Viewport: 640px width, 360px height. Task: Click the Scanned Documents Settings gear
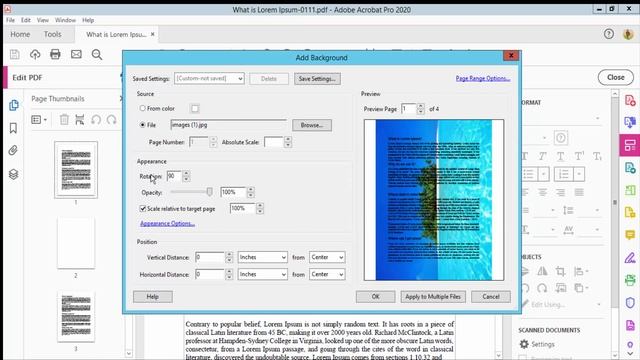[x=524, y=344]
